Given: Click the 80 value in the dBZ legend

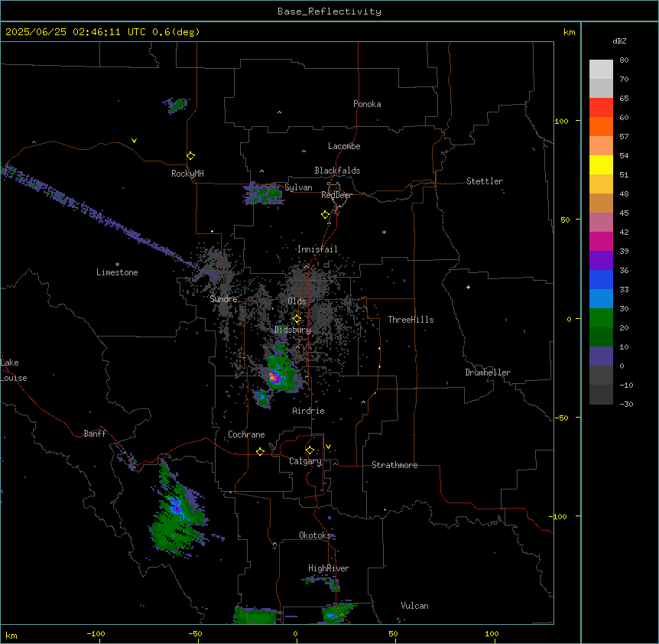Looking at the screenshot, I should pyautogui.click(x=624, y=60).
